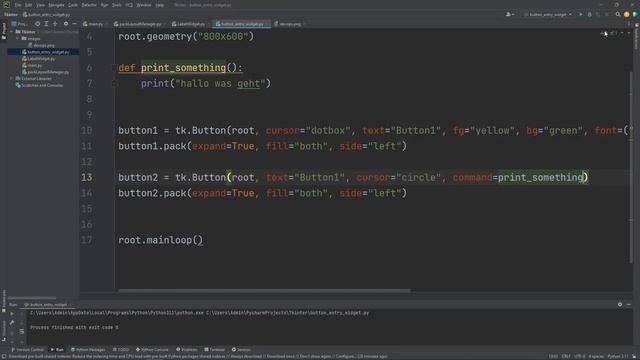The width and height of the screenshot is (640, 360).
Task: Open Run tool window button at bottom
Action: click(57, 350)
